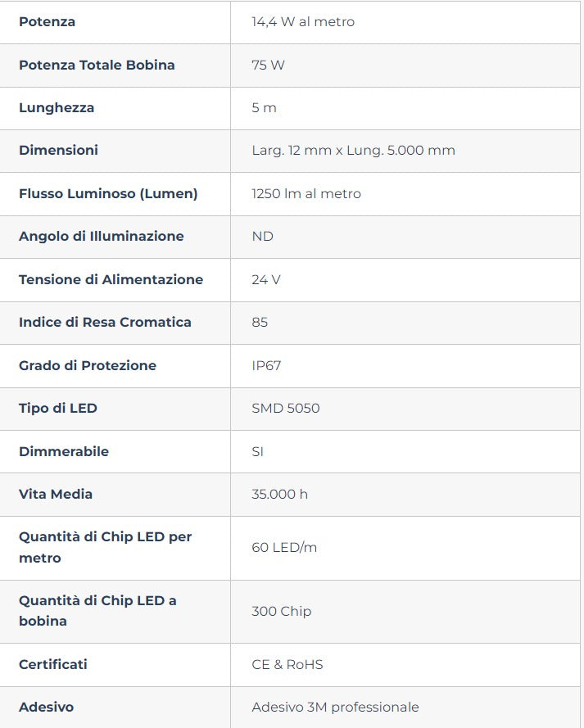The height and width of the screenshot is (728, 584).
Task: Click the "Adesivo 3M professionale" value
Action: click(335, 707)
